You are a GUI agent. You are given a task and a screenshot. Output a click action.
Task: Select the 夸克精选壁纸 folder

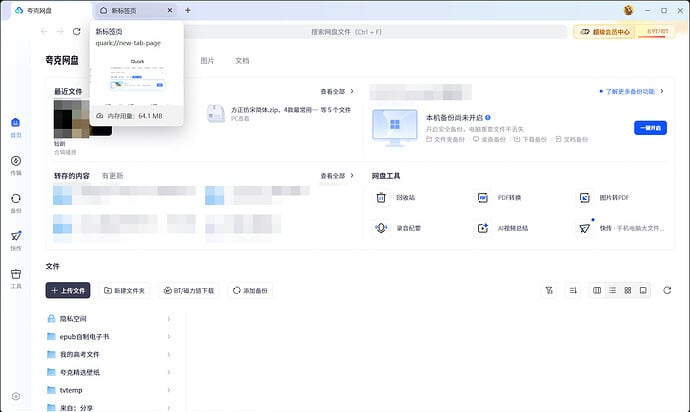(109, 372)
